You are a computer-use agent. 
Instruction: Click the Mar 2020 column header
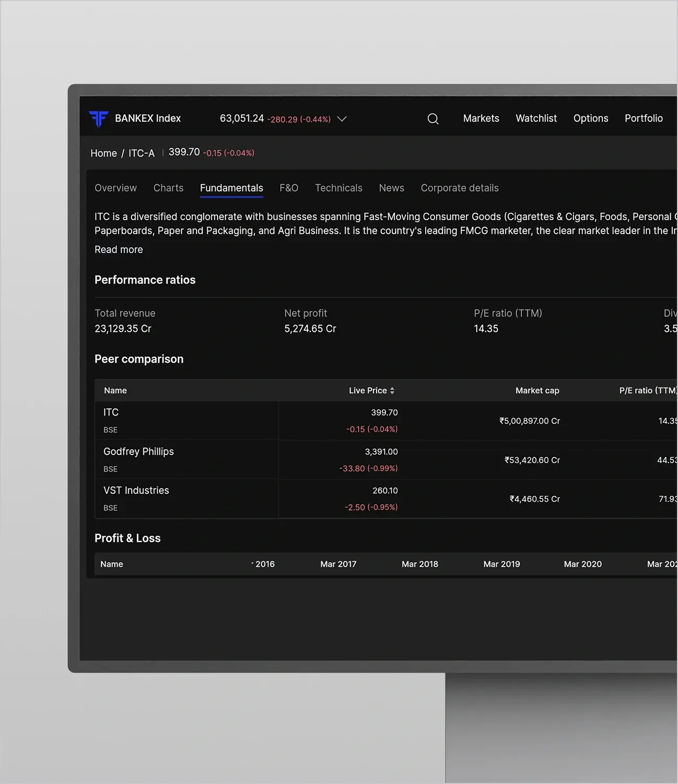pyautogui.click(x=583, y=564)
